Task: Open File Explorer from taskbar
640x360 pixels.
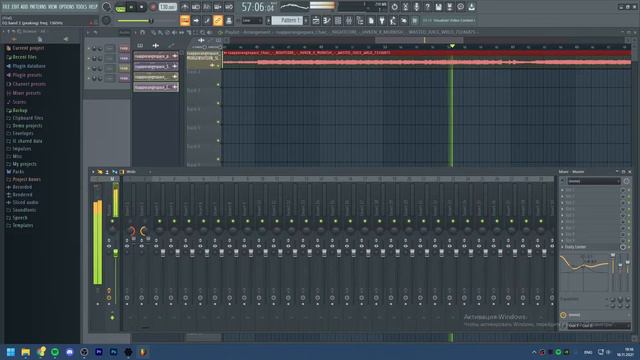Action: (x=26, y=352)
